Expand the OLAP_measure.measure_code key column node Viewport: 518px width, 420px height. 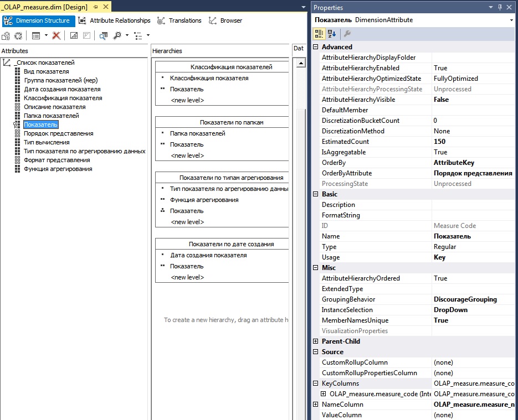coord(324,394)
